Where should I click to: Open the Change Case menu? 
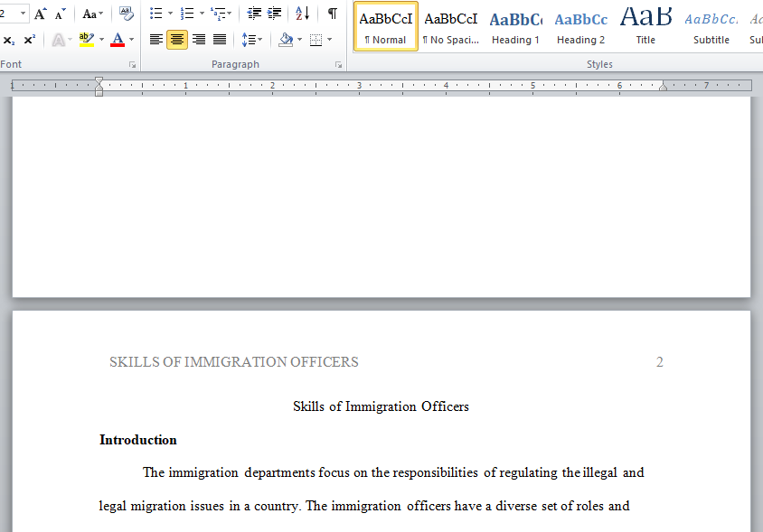pyautogui.click(x=92, y=14)
